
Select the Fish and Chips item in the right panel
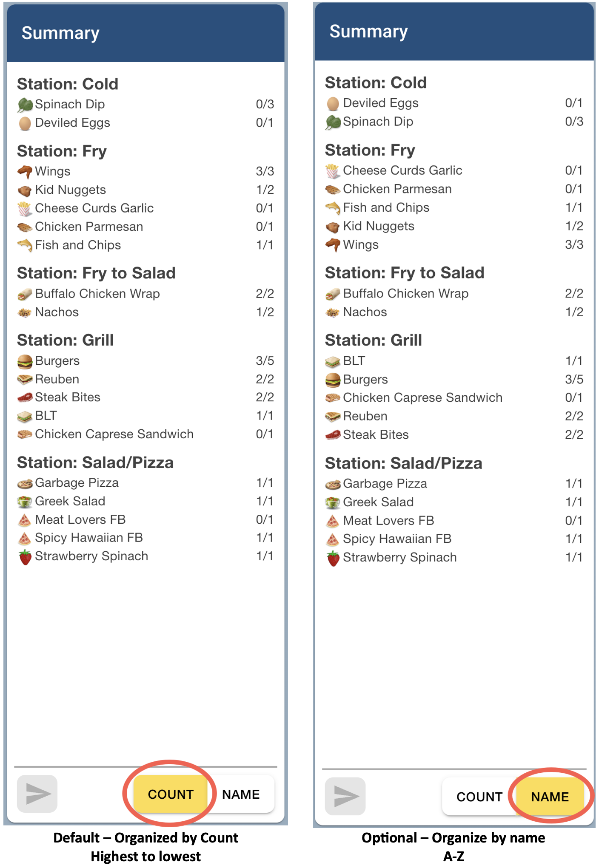[x=386, y=207]
